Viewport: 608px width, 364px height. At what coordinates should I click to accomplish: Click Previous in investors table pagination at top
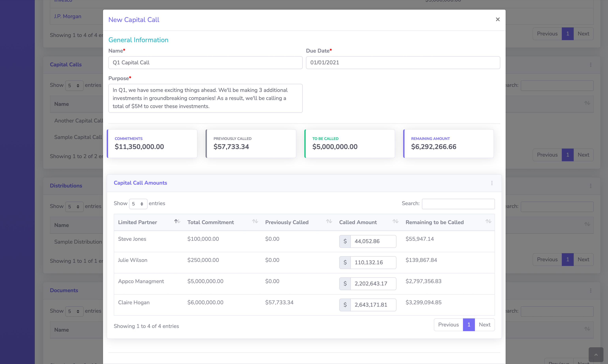pos(547,34)
